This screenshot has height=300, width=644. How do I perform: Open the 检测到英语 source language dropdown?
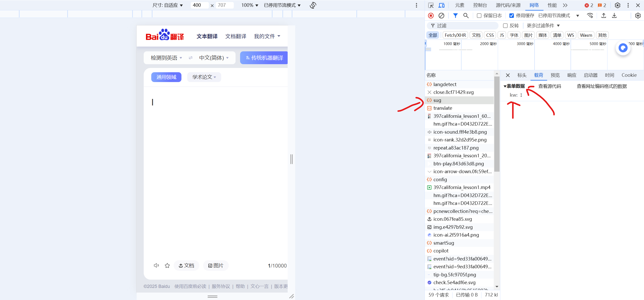[166, 58]
